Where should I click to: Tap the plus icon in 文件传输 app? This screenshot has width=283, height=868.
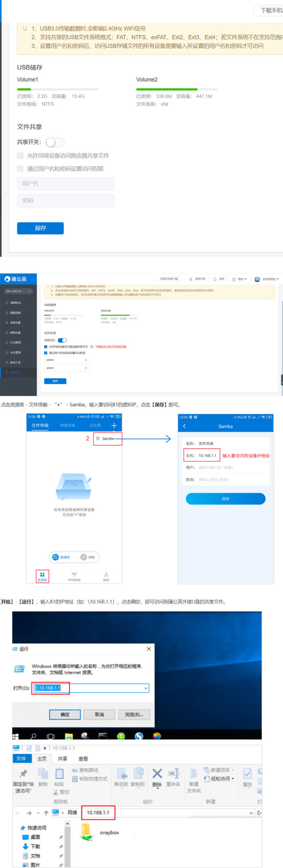(114, 426)
